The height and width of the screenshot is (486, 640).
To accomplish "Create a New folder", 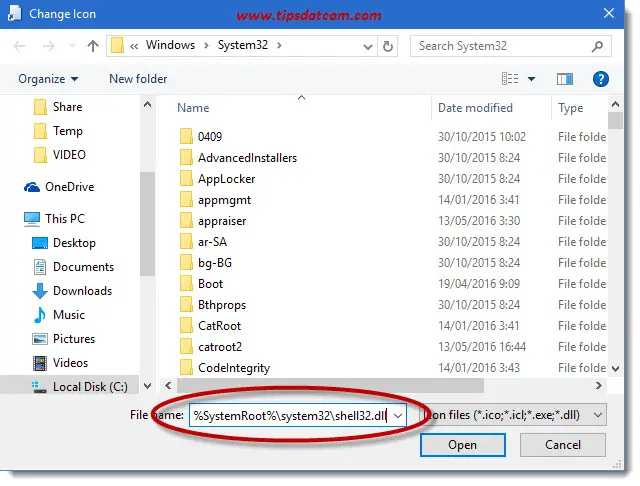I will point(138,79).
